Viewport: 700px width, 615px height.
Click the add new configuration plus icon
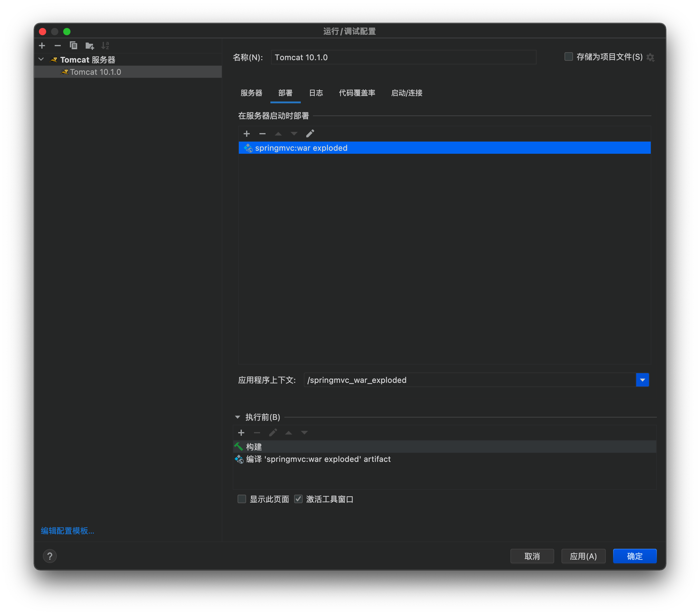coord(42,46)
